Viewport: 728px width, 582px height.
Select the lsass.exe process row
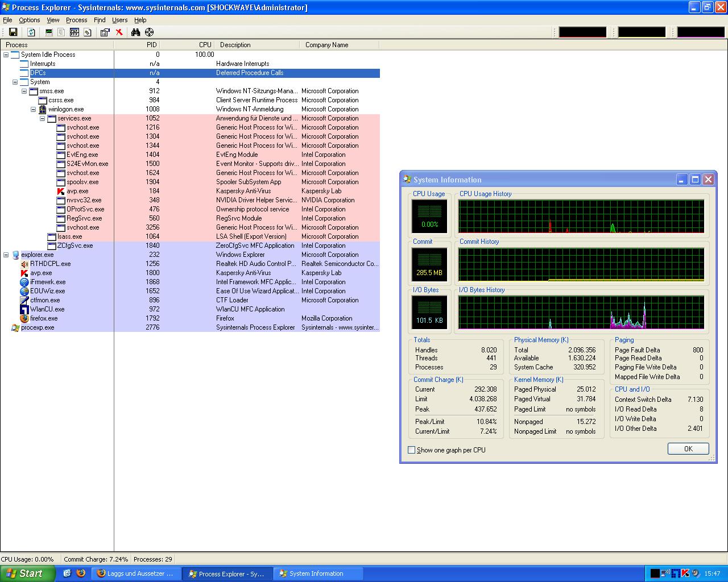pyautogui.click(x=190, y=236)
